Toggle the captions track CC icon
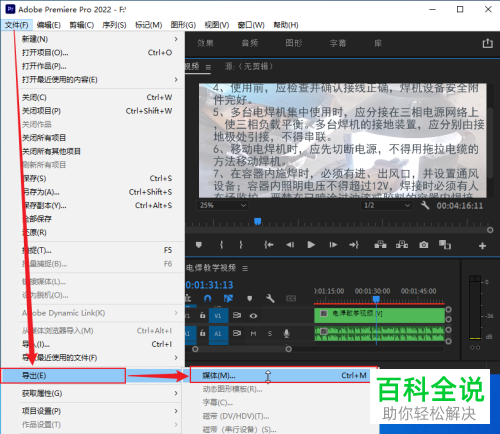 pos(291,298)
